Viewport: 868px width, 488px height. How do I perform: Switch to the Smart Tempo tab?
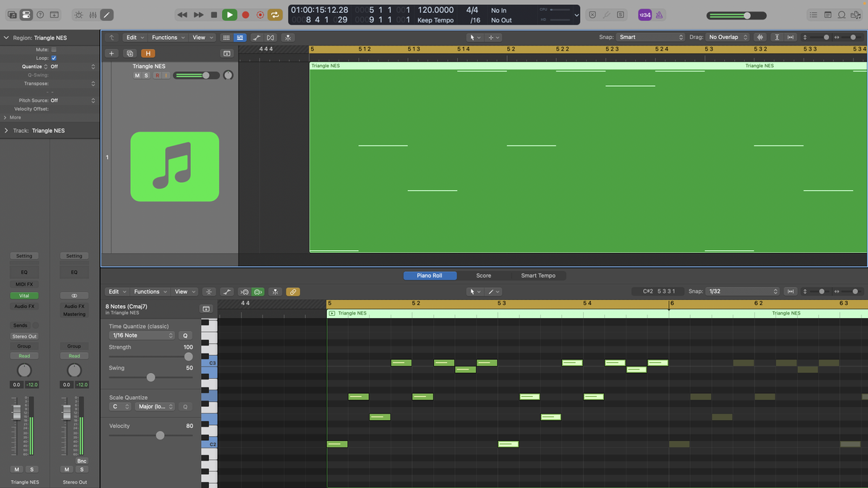(538, 275)
